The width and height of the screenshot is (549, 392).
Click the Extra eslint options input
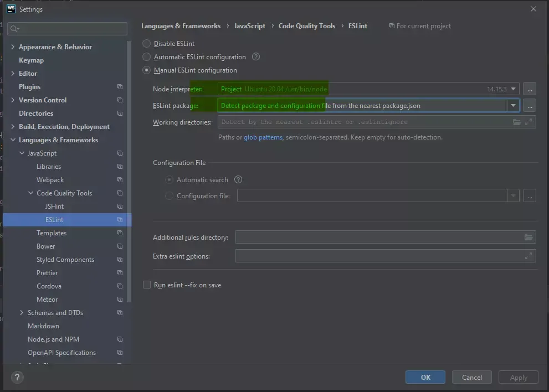click(x=386, y=256)
